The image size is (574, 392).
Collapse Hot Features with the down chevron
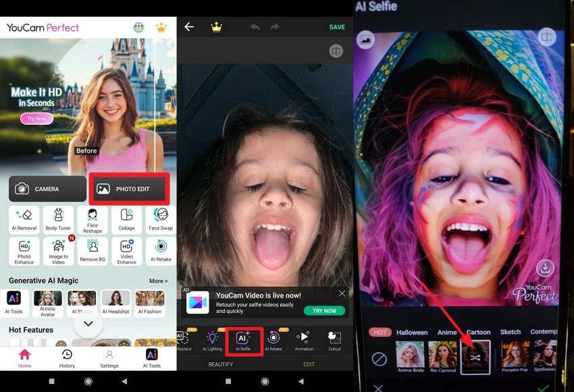pos(88,324)
